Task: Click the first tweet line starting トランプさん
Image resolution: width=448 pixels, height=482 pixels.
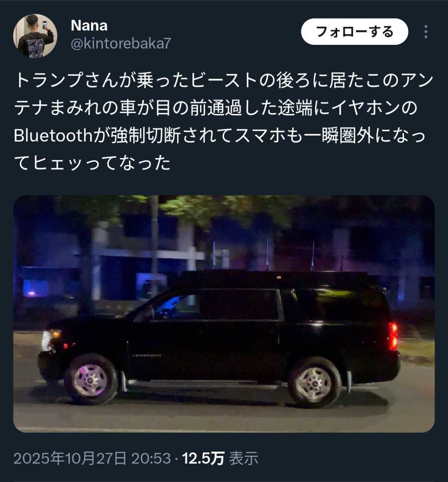Action: coord(224,81)
